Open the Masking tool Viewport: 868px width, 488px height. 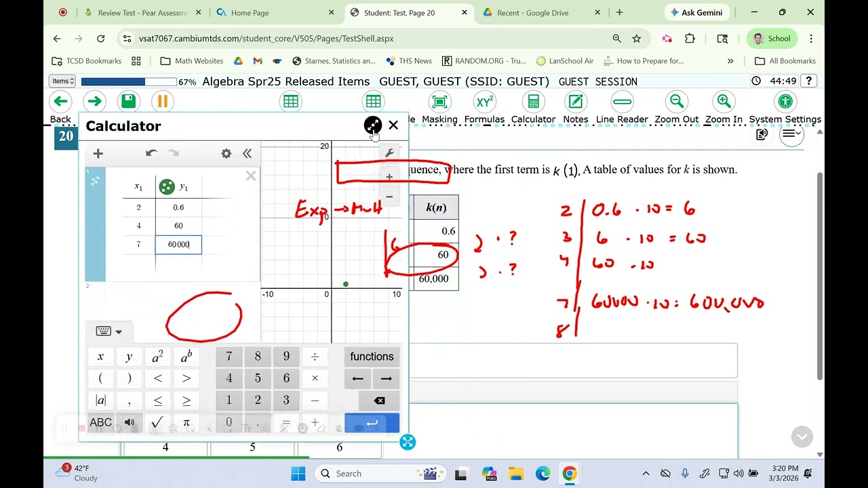pyautogui.click(x=439, y=107)
